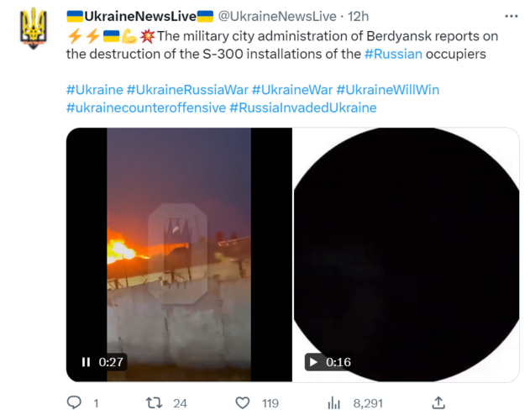Open the three-dot more options menu
This screenshot has height=420, width=530.
tap(511, 16)
